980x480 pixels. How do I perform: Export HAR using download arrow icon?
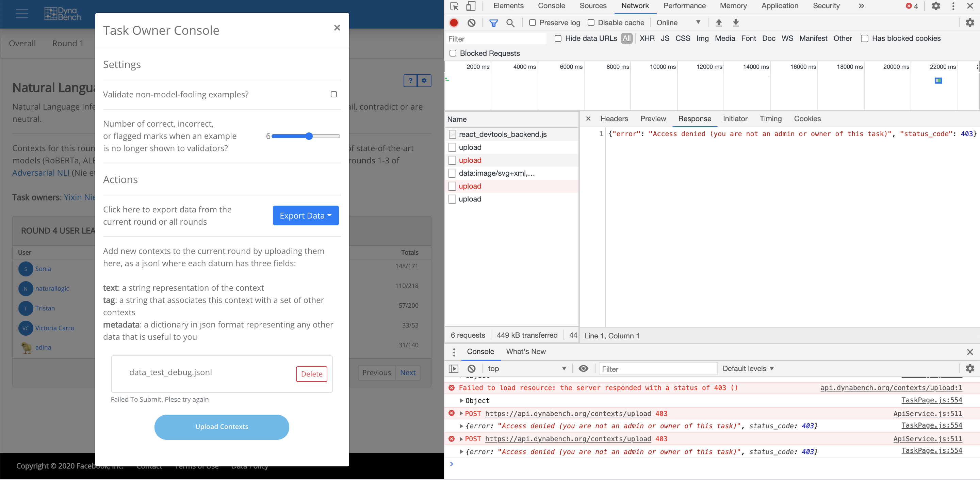[736, 23]
